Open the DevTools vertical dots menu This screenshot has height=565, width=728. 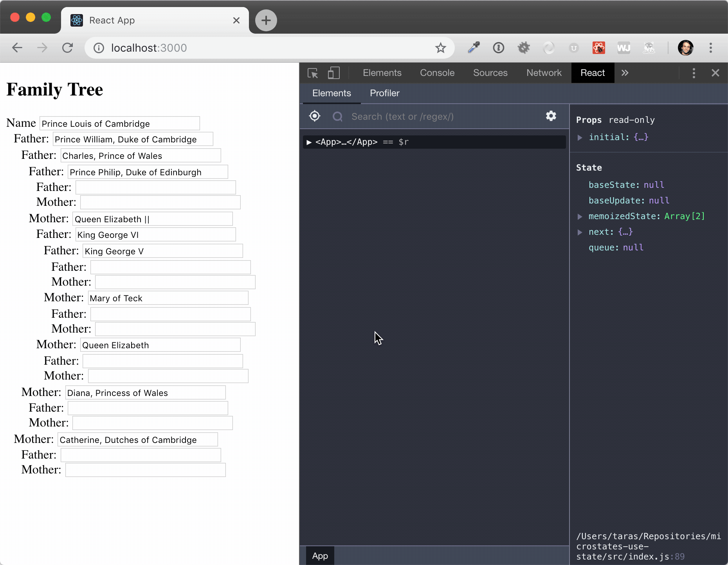pos(694,73)
